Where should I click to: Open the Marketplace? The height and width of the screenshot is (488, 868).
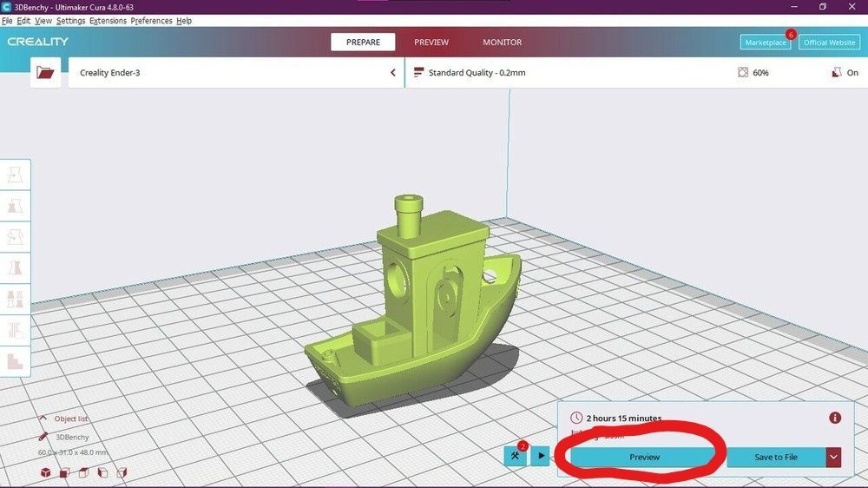766,42
